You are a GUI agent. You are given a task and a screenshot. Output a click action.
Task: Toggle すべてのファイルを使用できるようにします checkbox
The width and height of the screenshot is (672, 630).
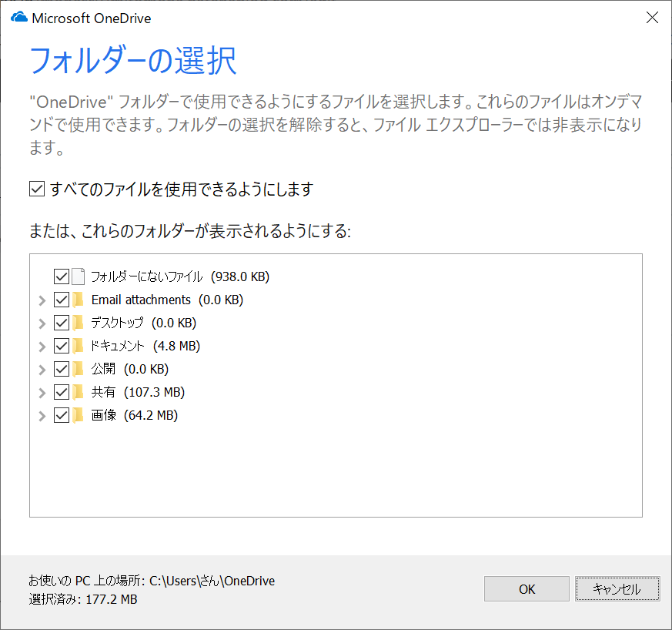pyautogui.click(x=37, y=189)
